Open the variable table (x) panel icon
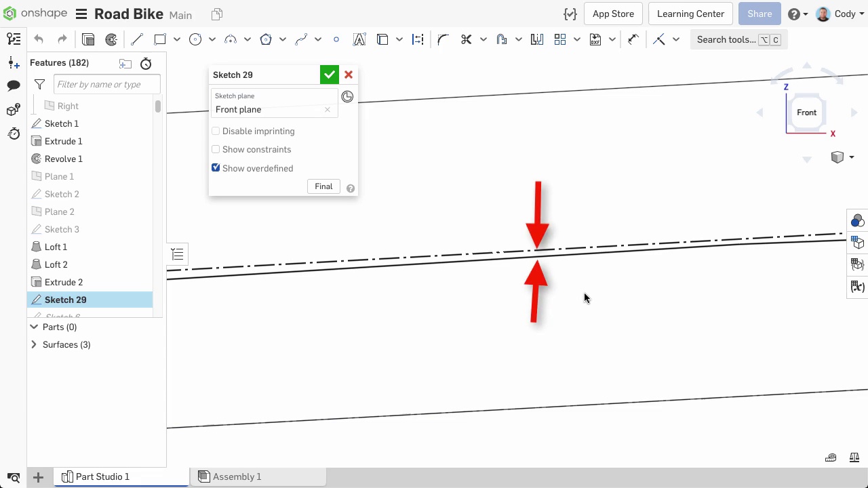This screenshot has width=868, height=488. click(858, 287)
